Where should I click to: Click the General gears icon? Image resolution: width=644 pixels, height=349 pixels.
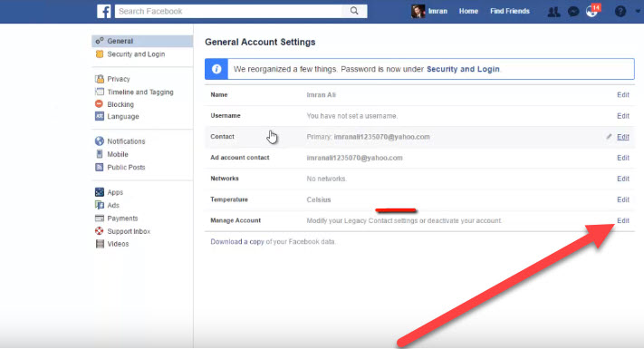point(100,41)
